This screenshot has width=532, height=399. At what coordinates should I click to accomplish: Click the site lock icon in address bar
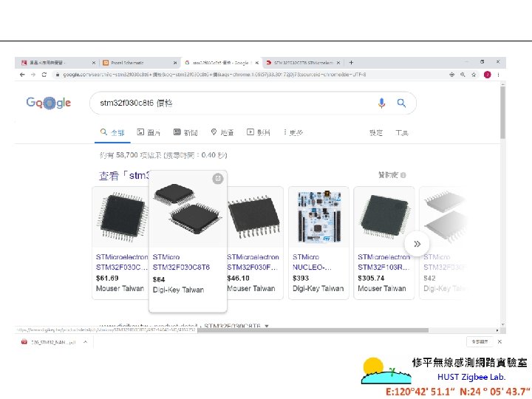tap(58, 75)
